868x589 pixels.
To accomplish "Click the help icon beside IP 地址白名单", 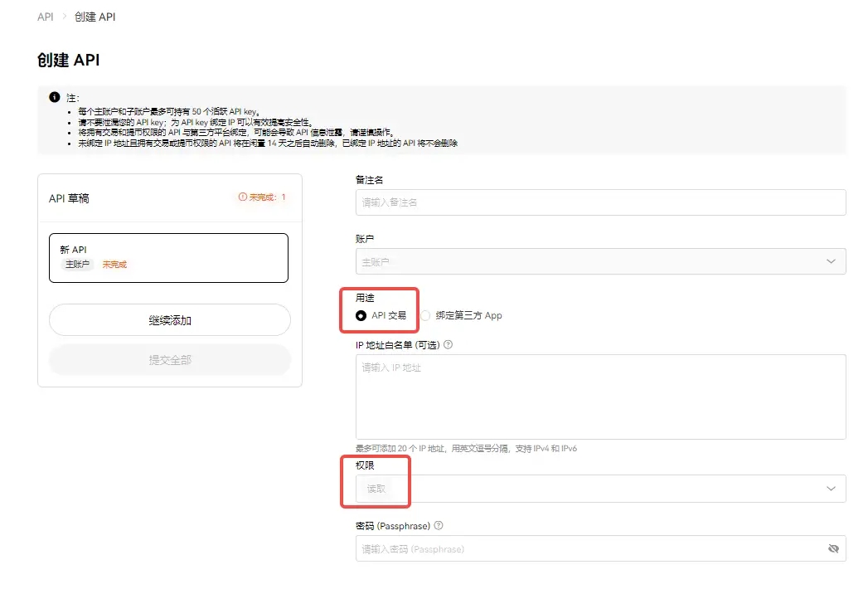I will click(x=449, y=344).
